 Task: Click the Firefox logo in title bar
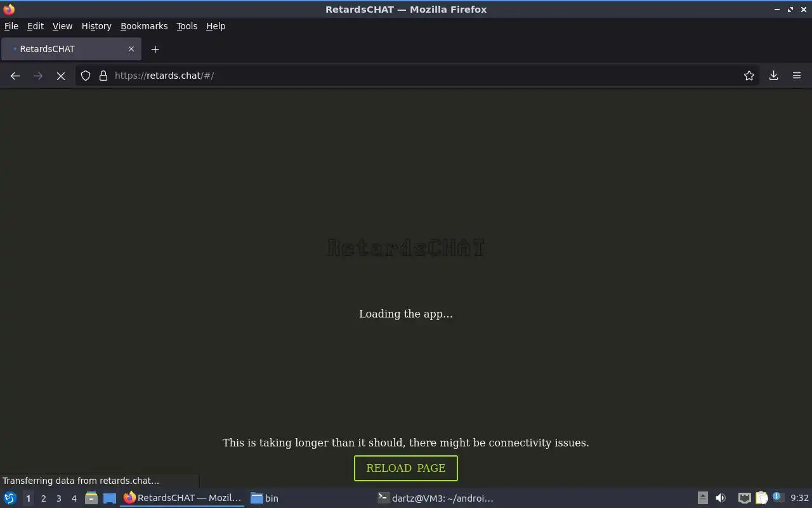(x=9, y=10)
